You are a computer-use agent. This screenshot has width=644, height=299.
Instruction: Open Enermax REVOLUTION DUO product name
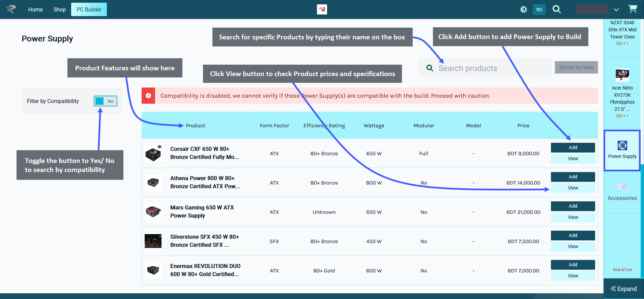click(205, 270)
